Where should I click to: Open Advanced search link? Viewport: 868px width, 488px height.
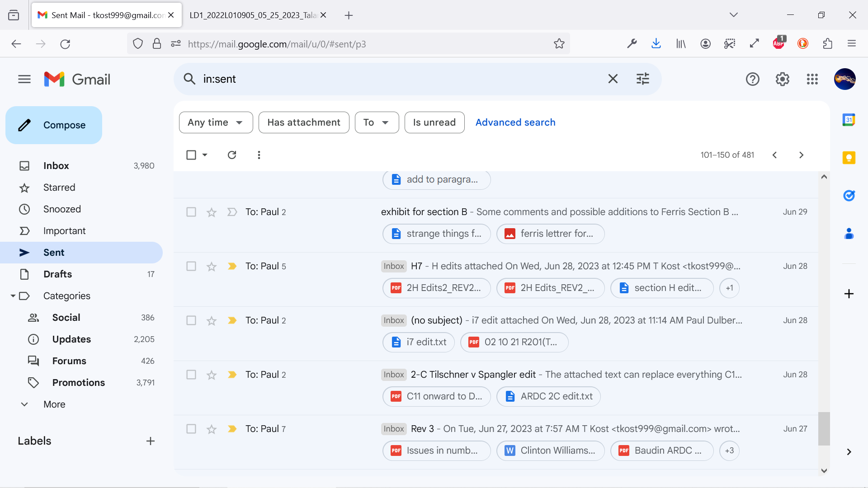(x=515, y=122)
